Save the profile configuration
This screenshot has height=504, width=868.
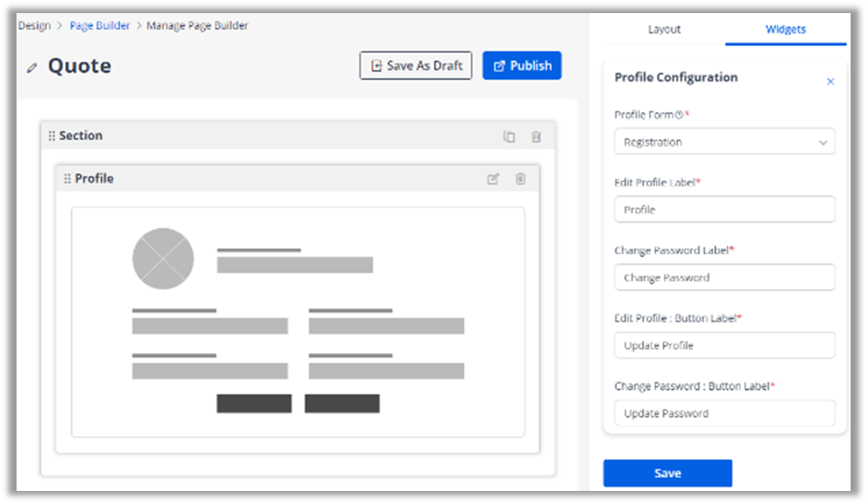coord(667,473)
